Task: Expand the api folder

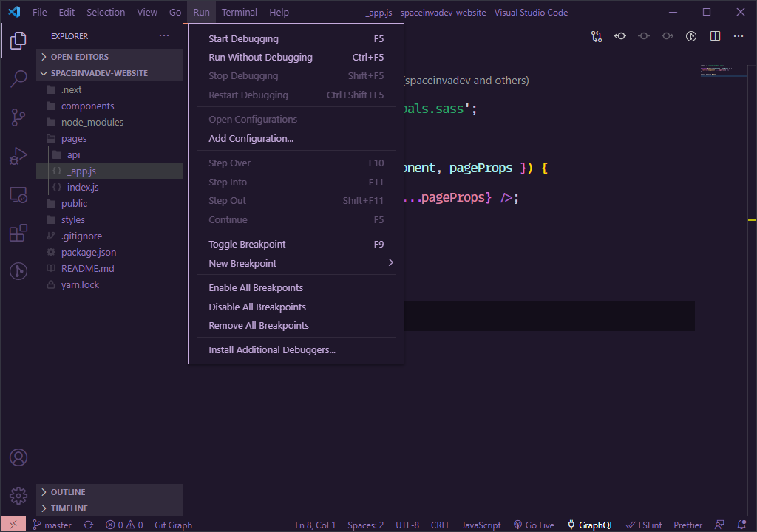Action: [109, 154]
